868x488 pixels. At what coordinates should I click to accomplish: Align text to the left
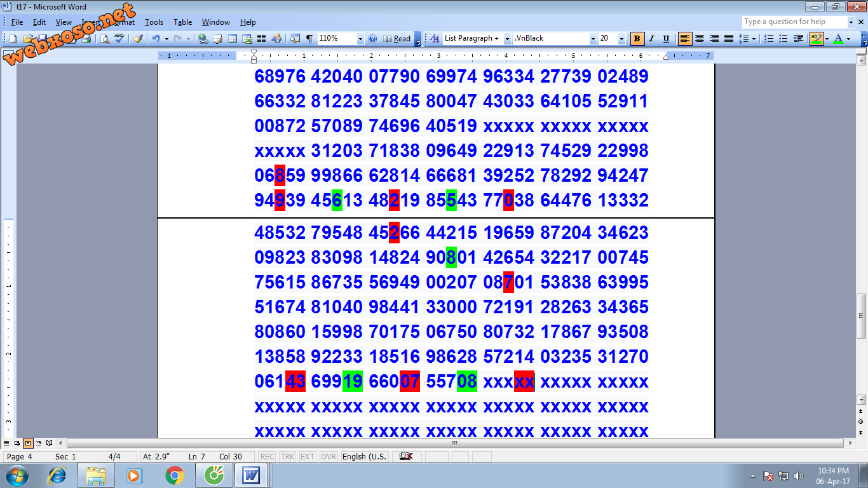[685, 39]
